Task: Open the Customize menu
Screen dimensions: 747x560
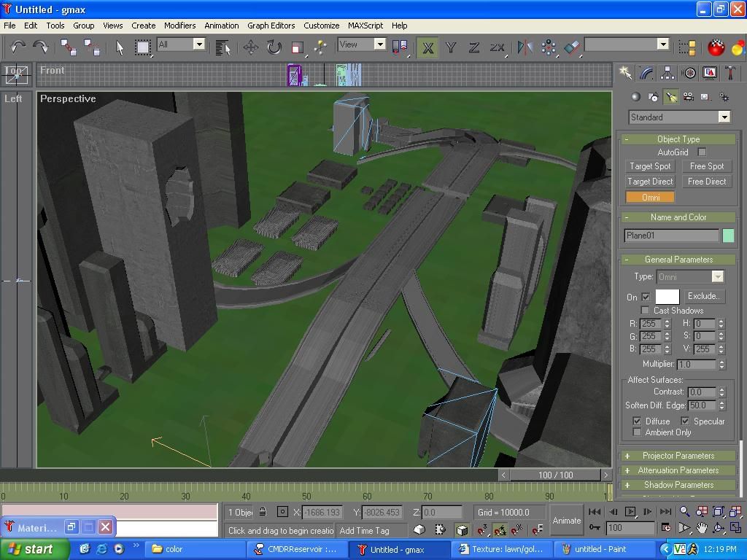Action: 322,26
